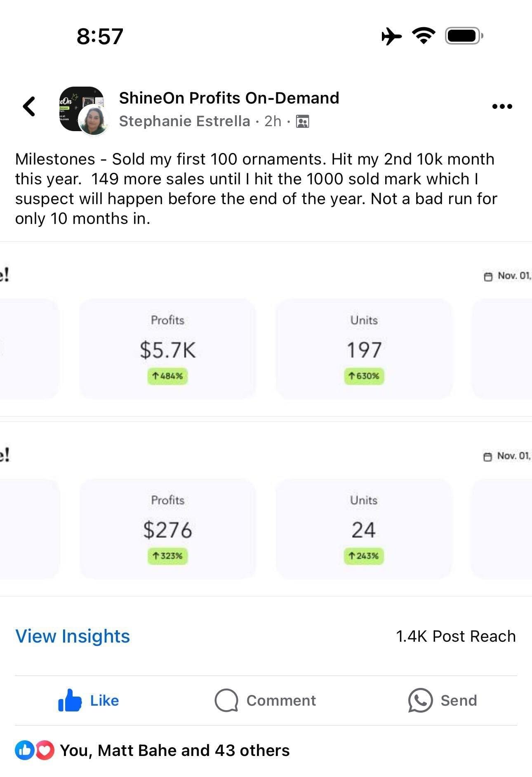Open View Insights link
Screen dimensions: 532x777
point(73,636)
